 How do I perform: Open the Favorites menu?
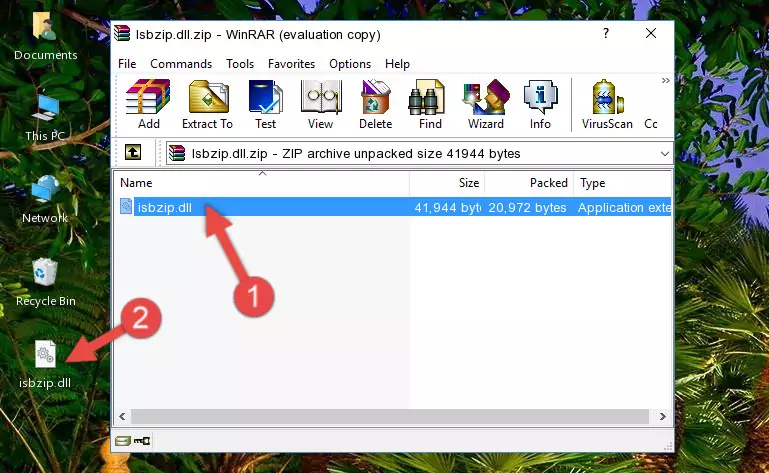click(291, 64)
